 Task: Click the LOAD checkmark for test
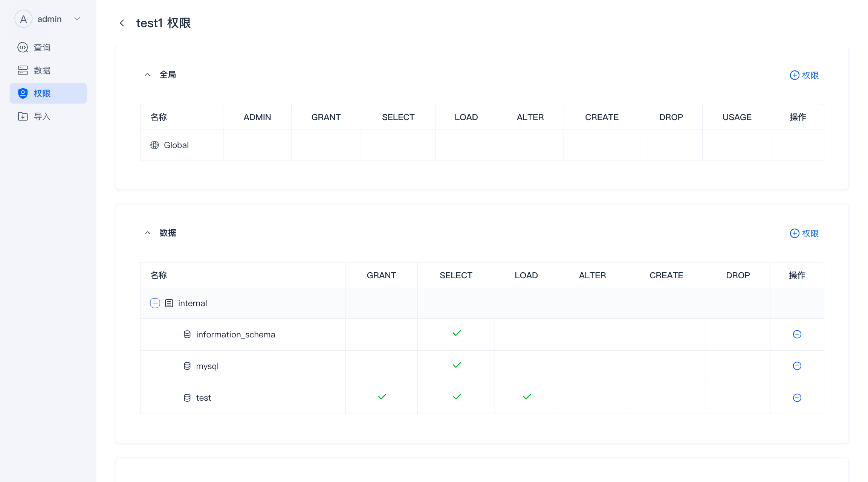pos(527,397)
